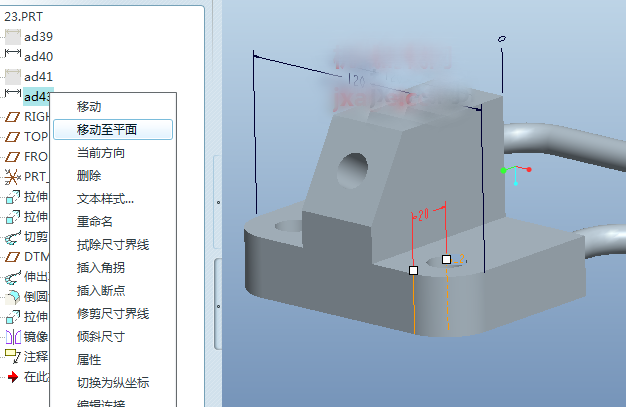
Task: Click the ad43 dimension icon
Action: pos(13,93)
